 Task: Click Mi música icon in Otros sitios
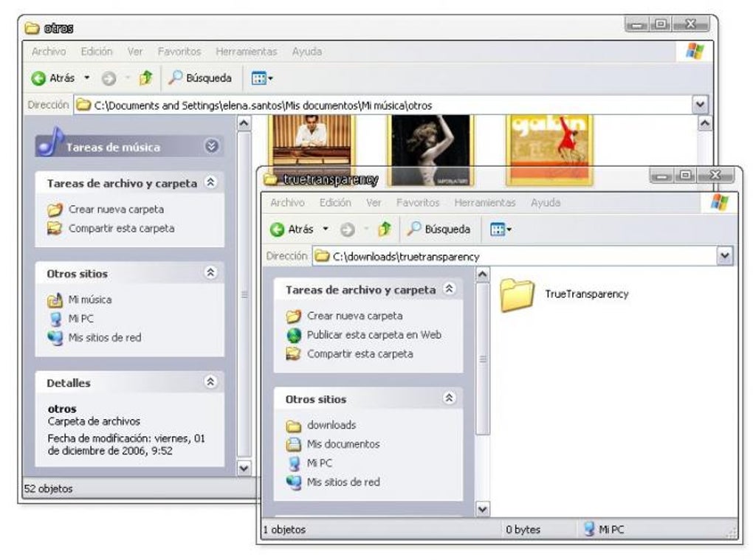click(55, 300)
